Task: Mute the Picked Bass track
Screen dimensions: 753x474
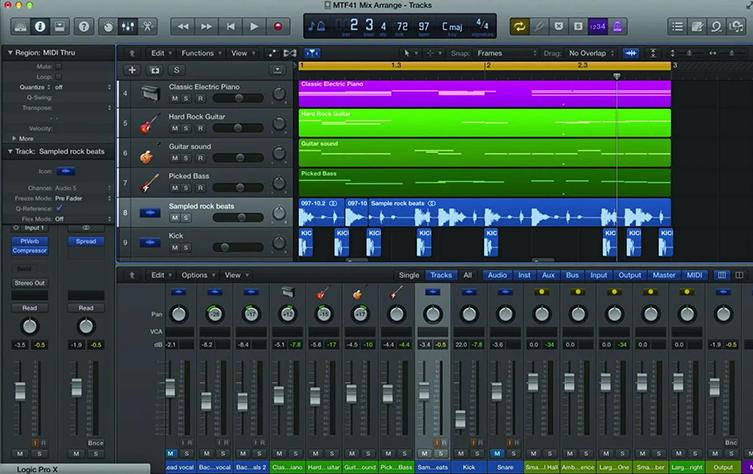Action: pos(175,188)
